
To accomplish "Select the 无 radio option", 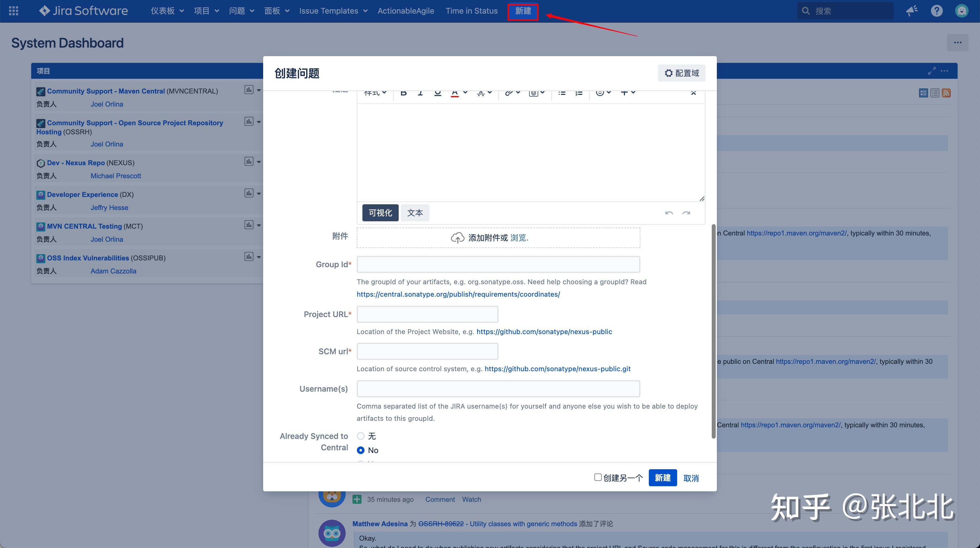I will (x=361, y=436).
